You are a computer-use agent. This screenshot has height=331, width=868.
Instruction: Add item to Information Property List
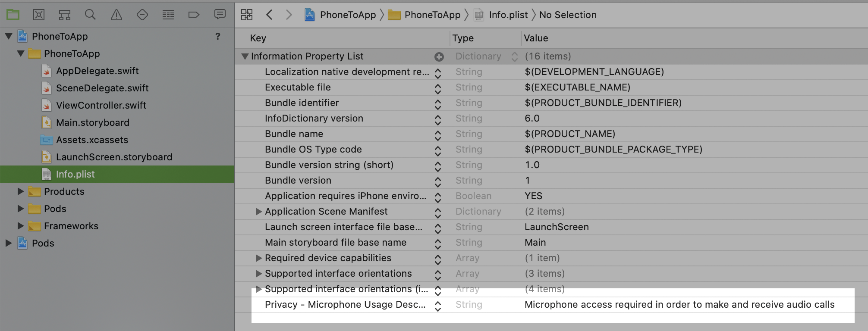(x=439, y=56)
